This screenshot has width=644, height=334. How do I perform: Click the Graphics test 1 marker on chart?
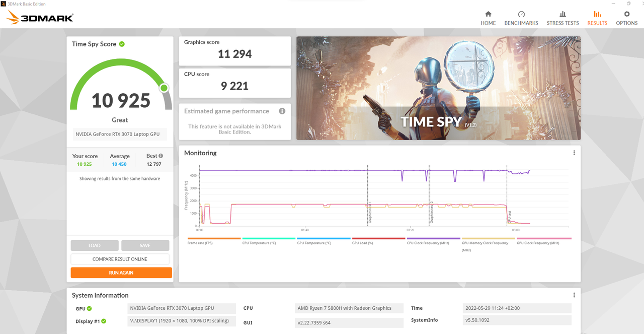[370, 213]
